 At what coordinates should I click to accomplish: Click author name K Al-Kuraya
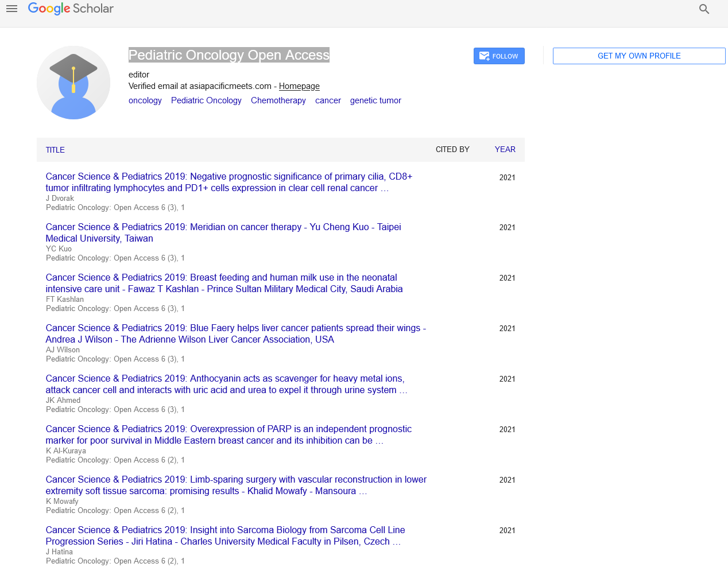click(x=66, y=451)
